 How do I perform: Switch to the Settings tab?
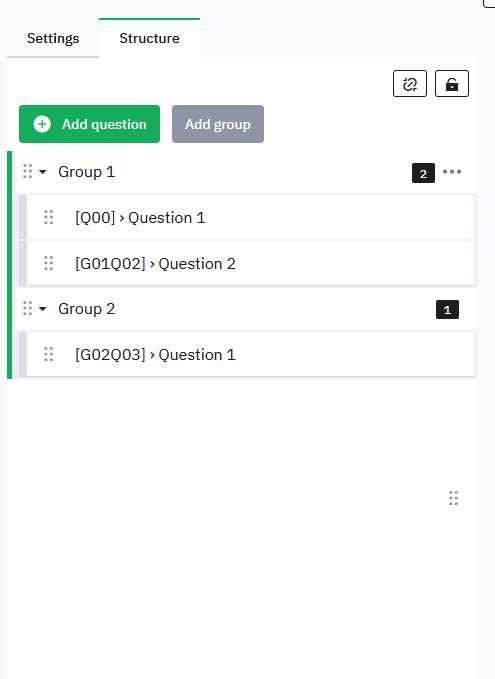click(x=53, y=38)
